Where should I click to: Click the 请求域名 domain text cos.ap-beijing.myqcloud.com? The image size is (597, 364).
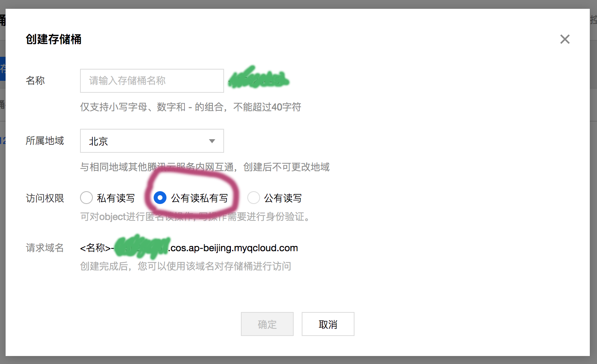click(x=234, y=248)
